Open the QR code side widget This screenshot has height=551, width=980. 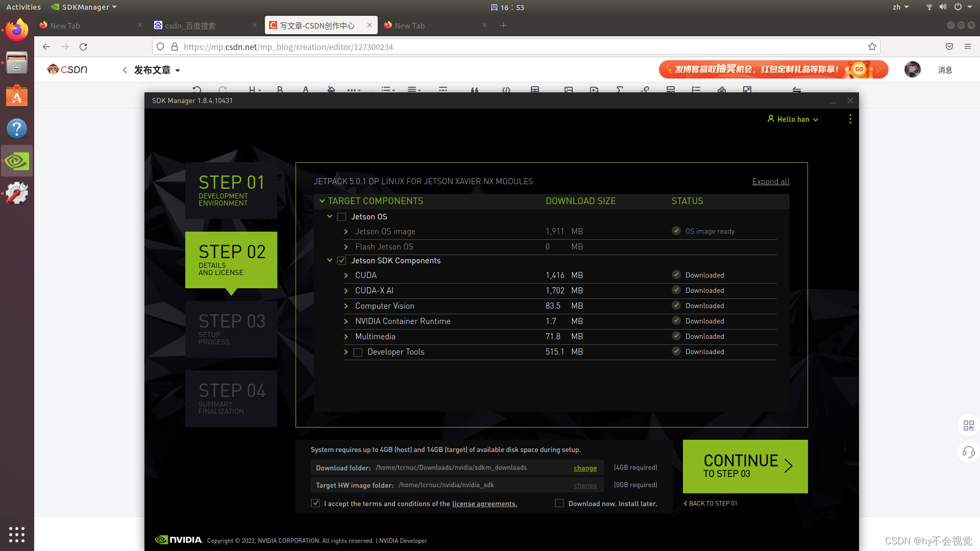(968, 425)
